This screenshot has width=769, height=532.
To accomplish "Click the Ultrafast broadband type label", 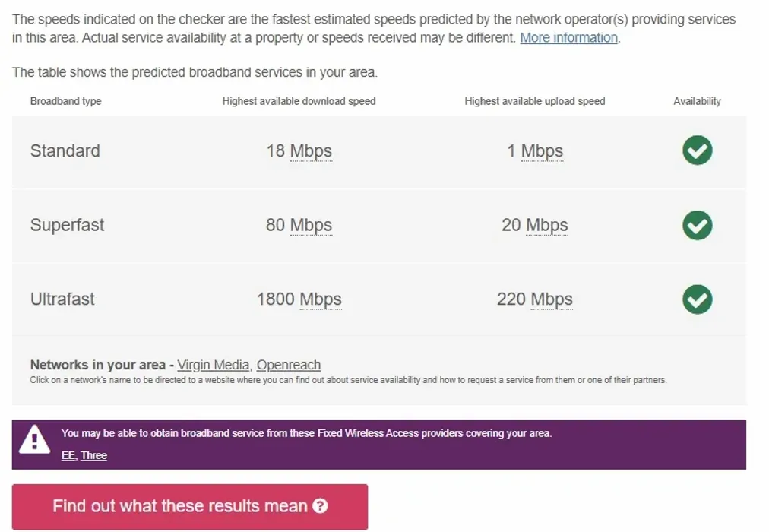I will pyautogui.click(x=62, y=299).
